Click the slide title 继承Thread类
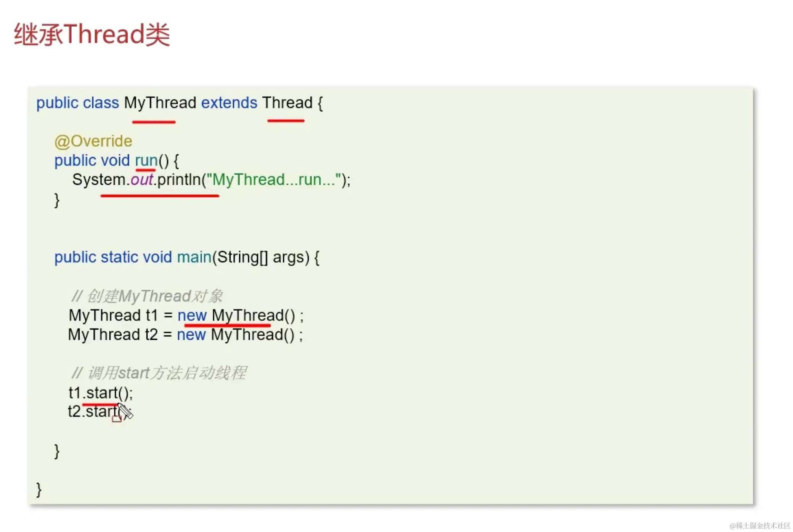This screenshot has height=532, width=793. (92, 34)
